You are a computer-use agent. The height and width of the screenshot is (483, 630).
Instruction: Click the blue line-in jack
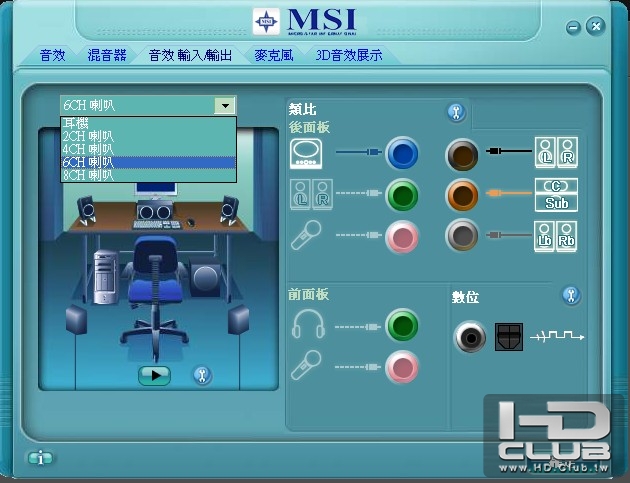click(x=402, y=153)
